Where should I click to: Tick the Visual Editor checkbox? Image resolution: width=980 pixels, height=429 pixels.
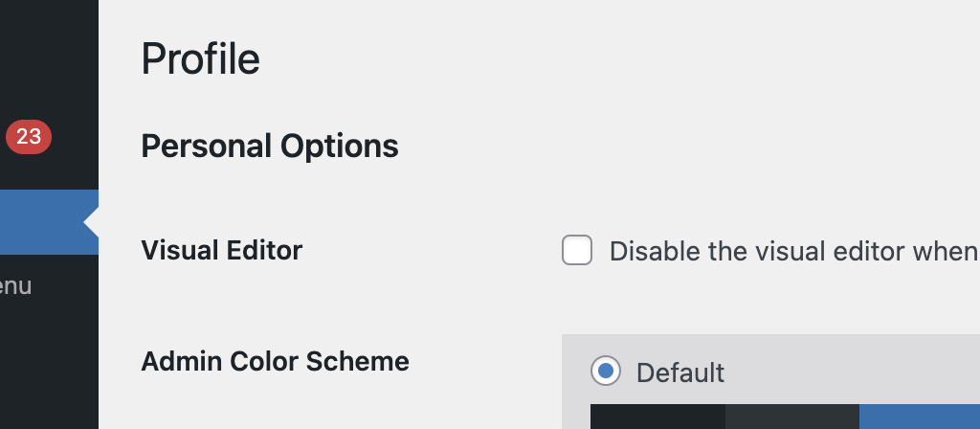click(577, 250)
